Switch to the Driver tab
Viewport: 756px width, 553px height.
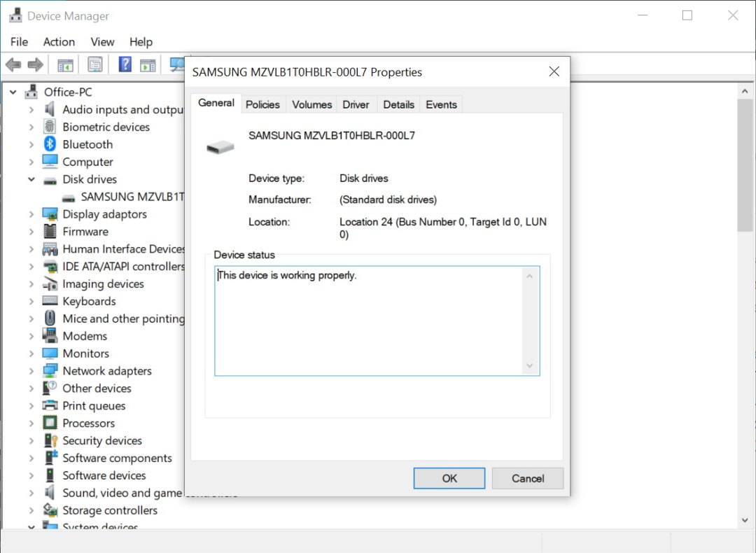coord(356,104)
